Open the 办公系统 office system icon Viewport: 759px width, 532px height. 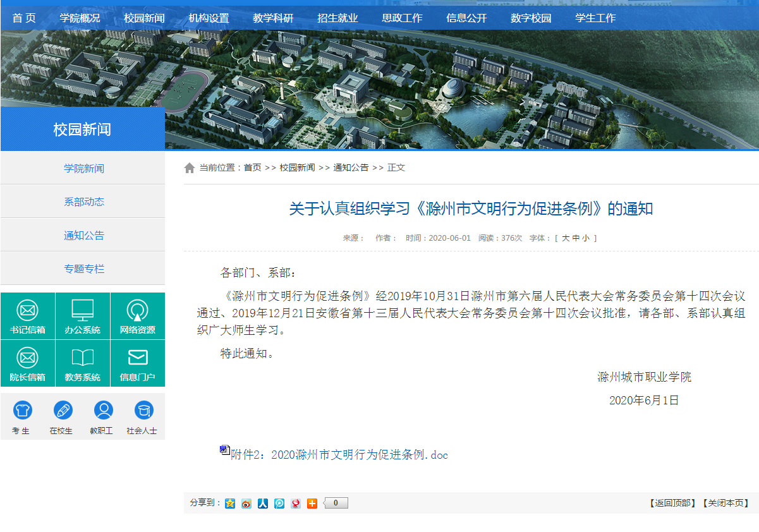pyautogui.click(x=82, y=316)
